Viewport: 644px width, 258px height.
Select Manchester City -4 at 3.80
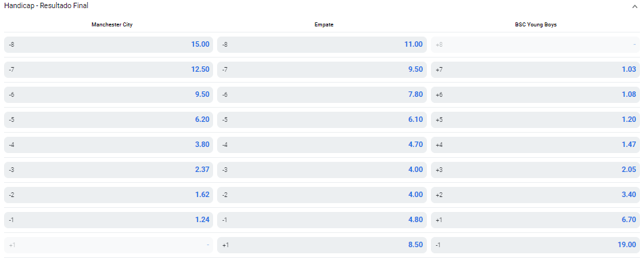tap(108, 145)
